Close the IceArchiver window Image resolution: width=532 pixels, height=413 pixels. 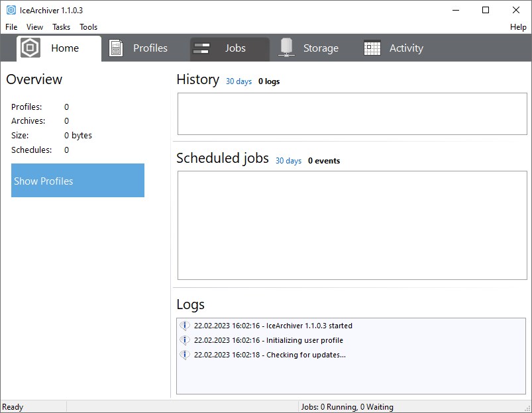515,10
